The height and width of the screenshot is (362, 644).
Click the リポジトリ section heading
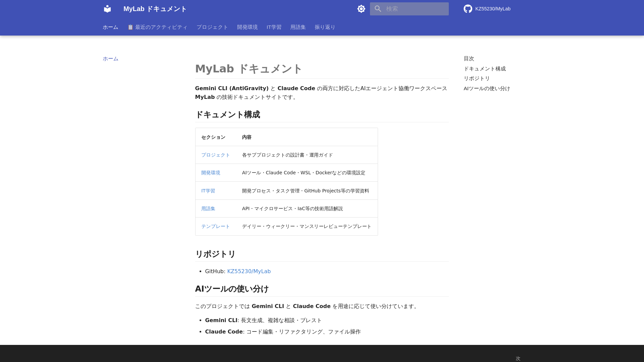click(x=215, y=254)
